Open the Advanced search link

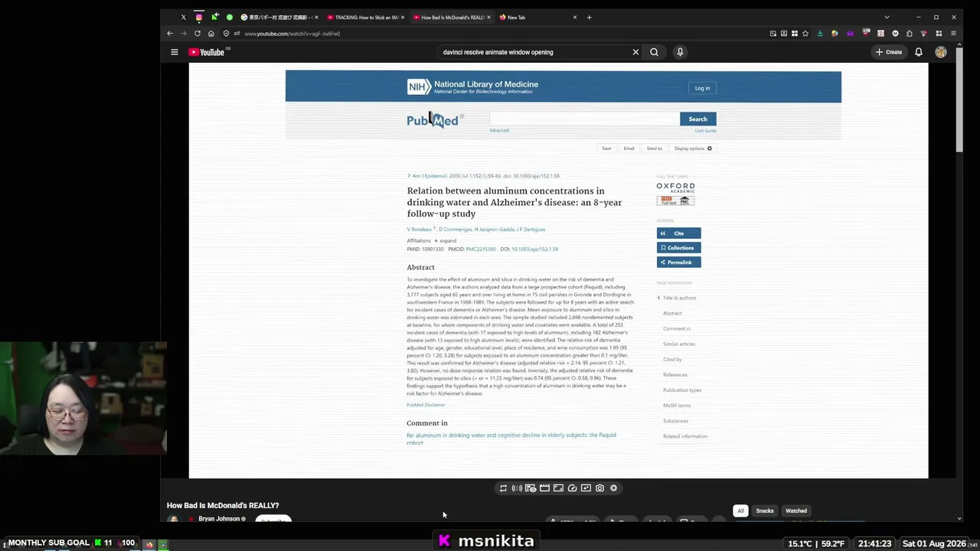point(499,130)
